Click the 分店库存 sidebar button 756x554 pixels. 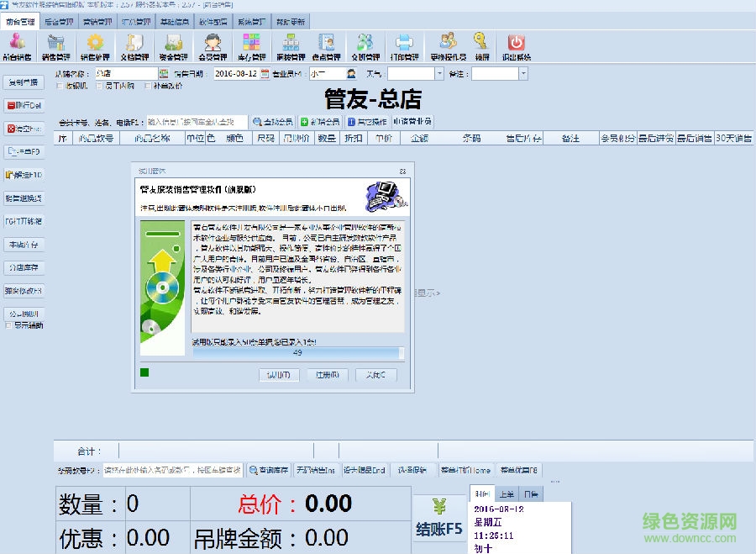(24, 267)
